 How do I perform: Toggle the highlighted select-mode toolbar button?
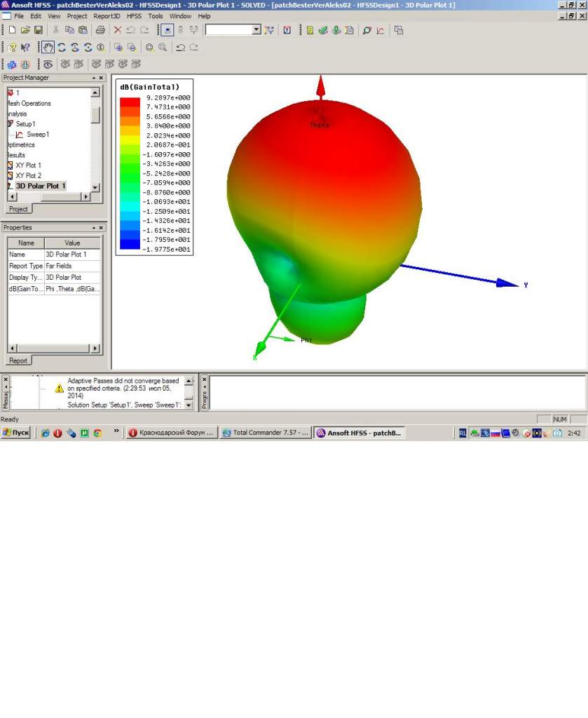click(167, 30)
